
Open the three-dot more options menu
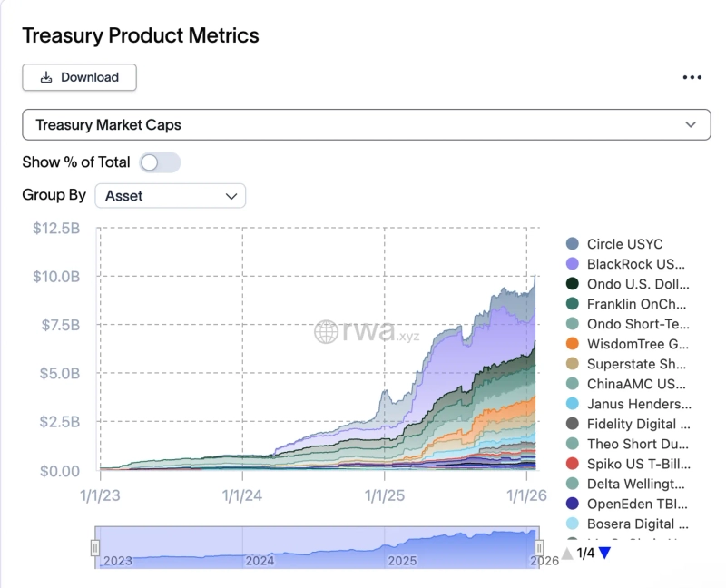click(x=692, y=78)
